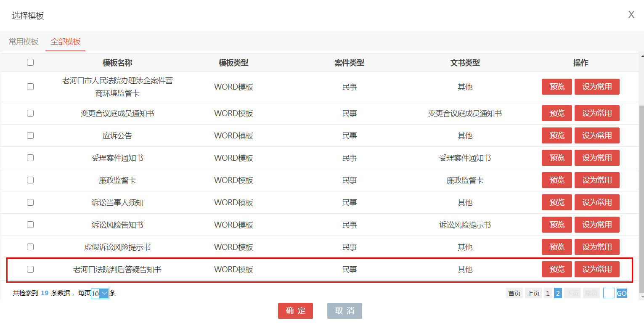The image size is (644, 326).
Task: Check the 应诉公告 row checkbox
Action: [x=30, y=135]
